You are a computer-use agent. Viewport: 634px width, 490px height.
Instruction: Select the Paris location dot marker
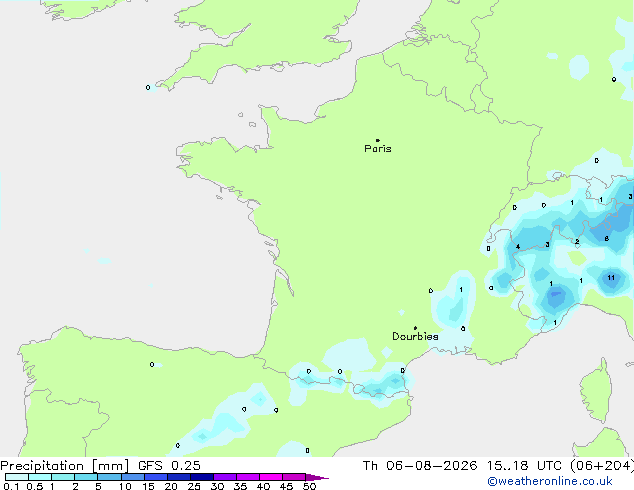[x=378, y=140]
